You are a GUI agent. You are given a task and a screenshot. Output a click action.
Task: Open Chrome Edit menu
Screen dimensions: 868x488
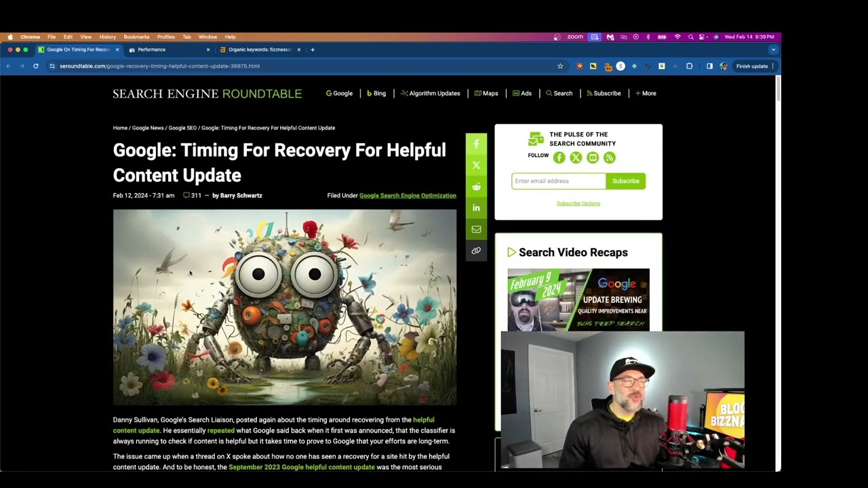click(x=68, y=37)
